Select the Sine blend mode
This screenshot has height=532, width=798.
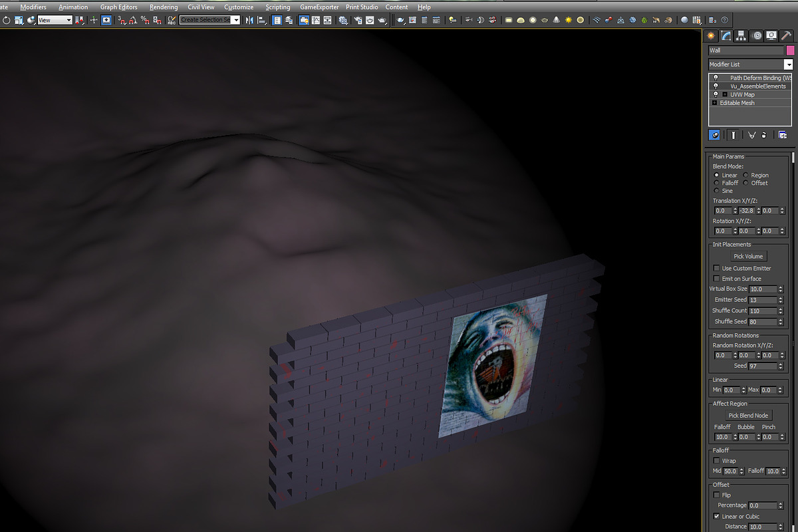724,191
